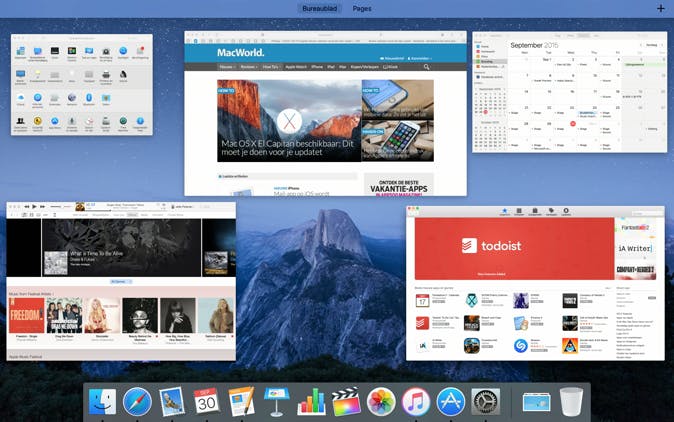Screen dimensions: 674x422
Task: Open Bluetooth pane in System Preferences window
Action: pyautogui.click(x=89, y=98)
